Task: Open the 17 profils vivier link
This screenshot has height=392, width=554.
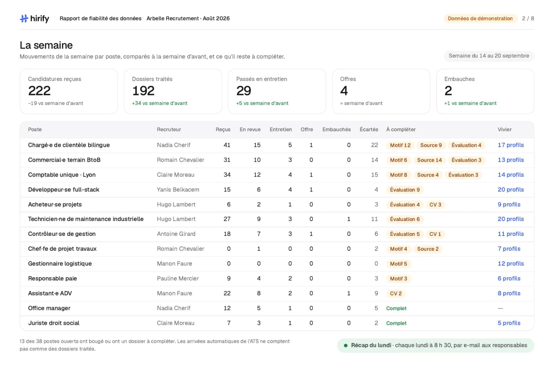Action: pos(511,145)
